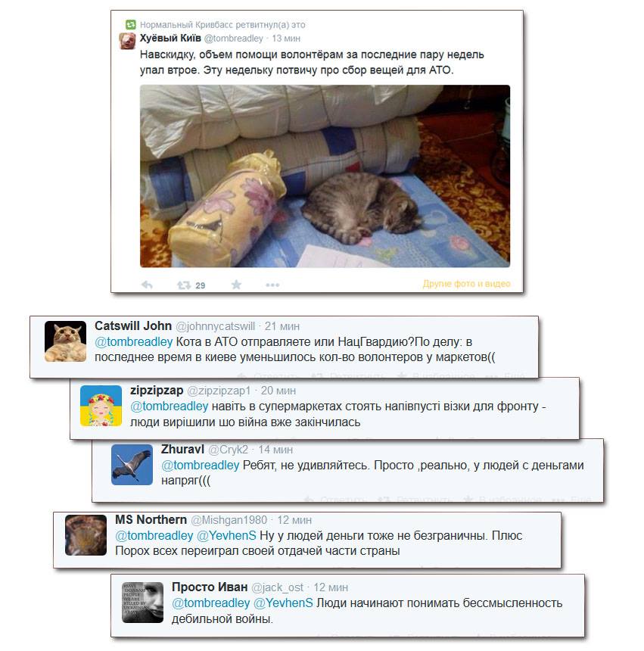This screenshot has width=644, height=651.
Task: Open the Другие фото и видео link
Action: click(466, 284)
